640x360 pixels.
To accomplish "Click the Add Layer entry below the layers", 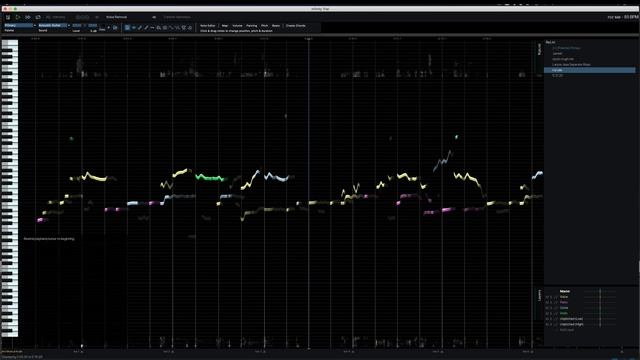I will click(x=567, y=330).
